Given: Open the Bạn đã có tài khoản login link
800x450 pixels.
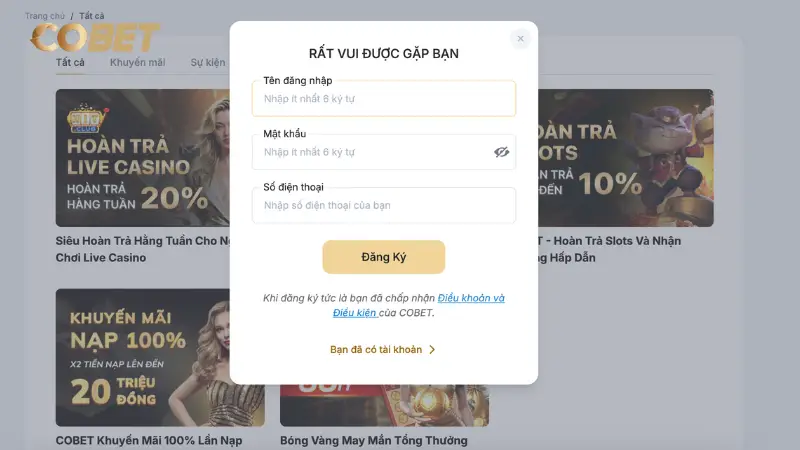Looking at the screenshot, I should click(x=376, y=349).
